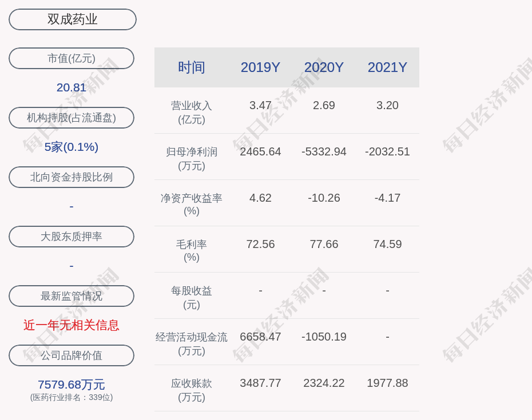532x420 pixels.
Task: Click the 每股收益(元) row label
Action: click(192, 297)
